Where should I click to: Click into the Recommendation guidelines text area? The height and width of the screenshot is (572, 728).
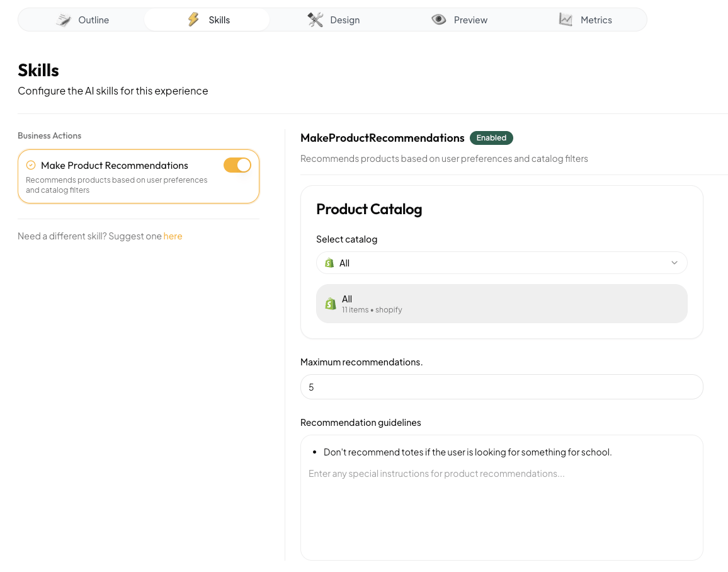coord(501,497)
